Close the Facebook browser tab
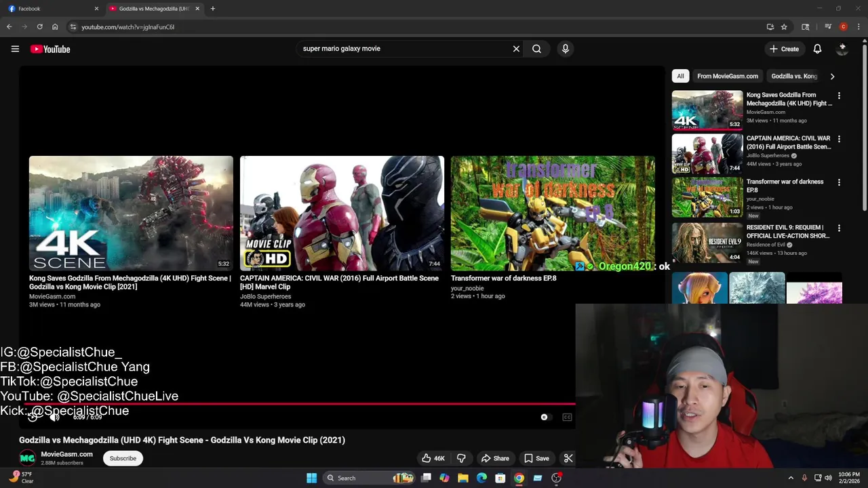Screen dimensions: 868x488 [x=96, y=9]
